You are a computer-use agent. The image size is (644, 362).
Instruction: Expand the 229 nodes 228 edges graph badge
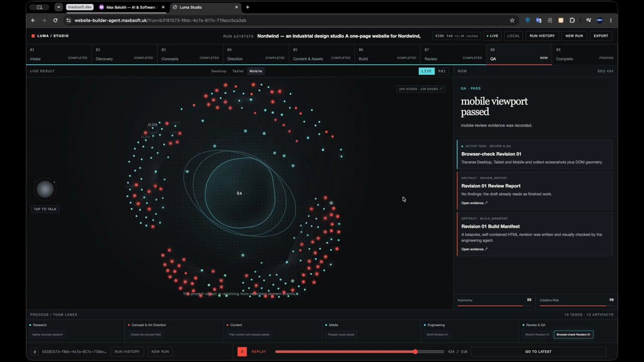pos(421,89)
